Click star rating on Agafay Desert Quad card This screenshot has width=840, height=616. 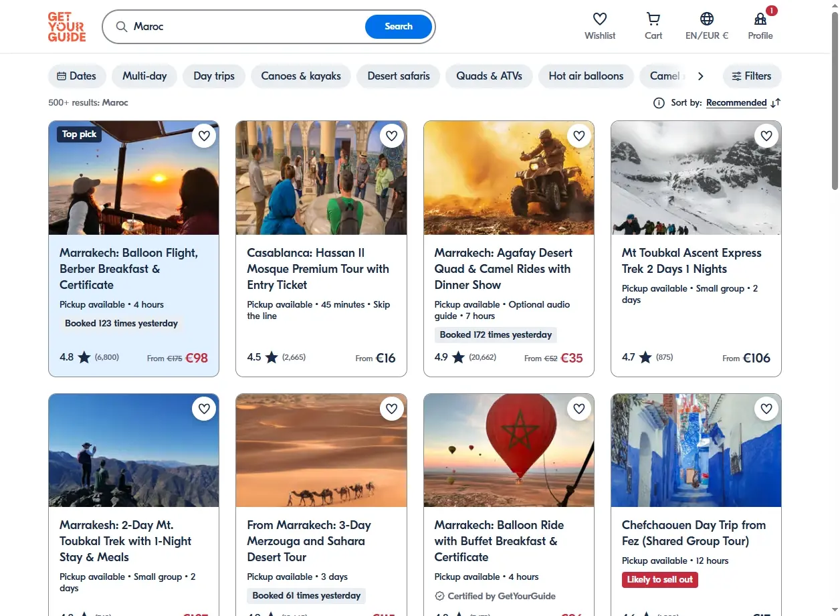458,357
